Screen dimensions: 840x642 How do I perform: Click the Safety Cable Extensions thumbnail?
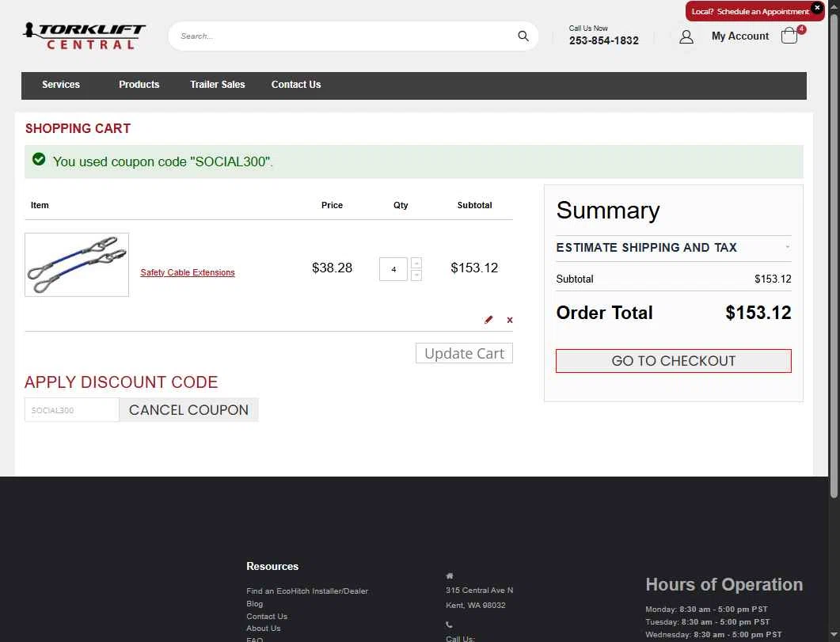tap(77, 264)
